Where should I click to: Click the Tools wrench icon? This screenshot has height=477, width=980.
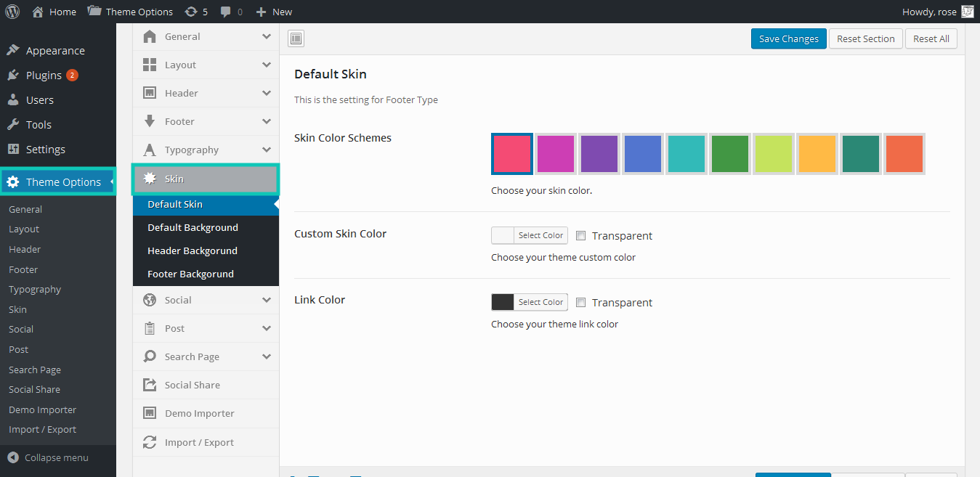tap(13, 125)
